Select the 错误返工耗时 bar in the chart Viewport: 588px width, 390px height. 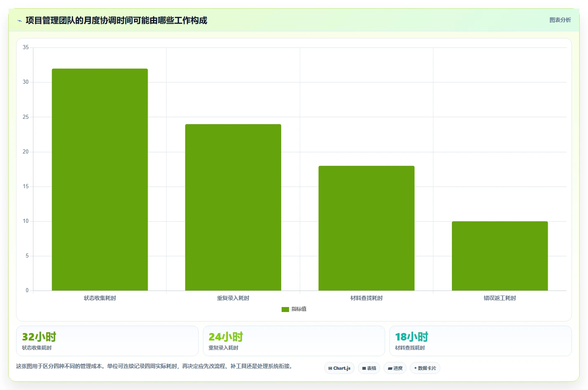[x=500, y=256]
